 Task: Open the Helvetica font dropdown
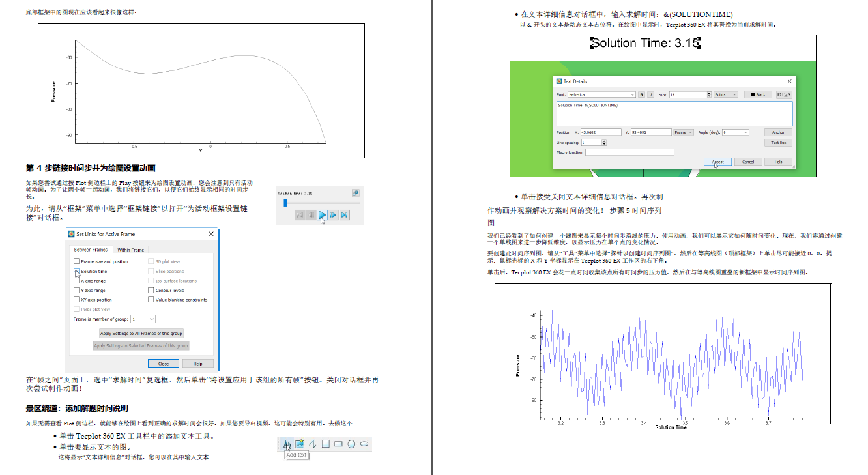point(601,95)
